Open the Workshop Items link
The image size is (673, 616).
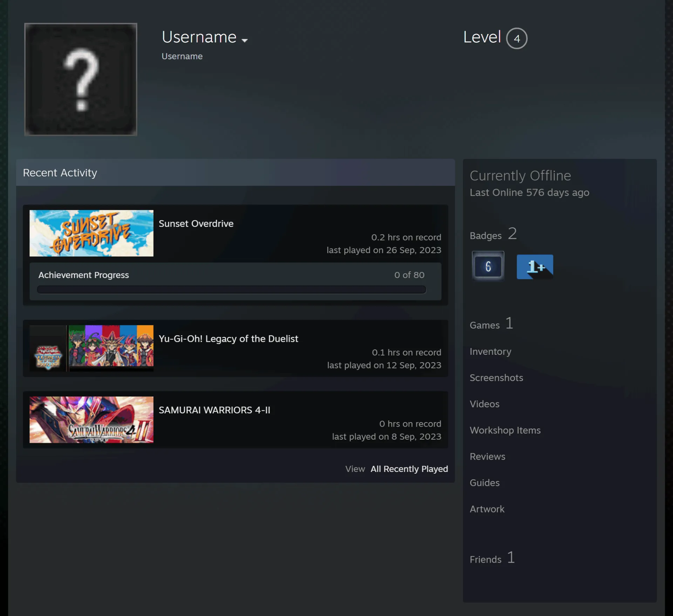click(x=505, y=430)
